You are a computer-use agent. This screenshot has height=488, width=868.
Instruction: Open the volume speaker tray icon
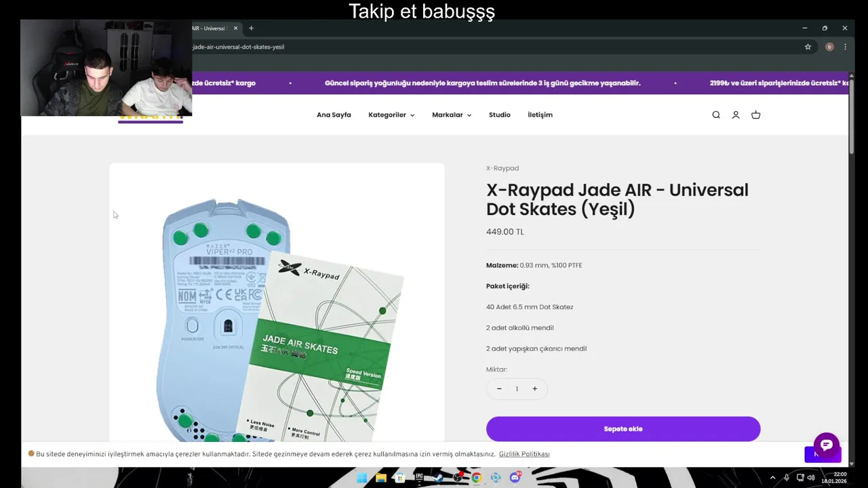[811, 478]
